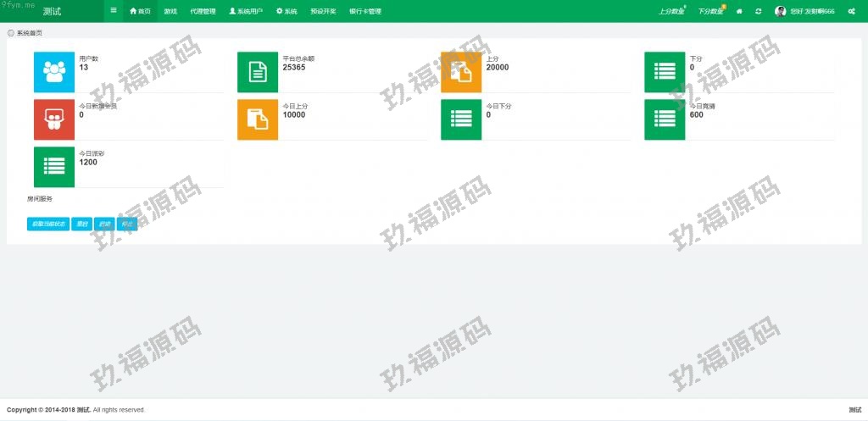Click the hamburger sidebar toggle icon
This screenshot has width=868, height=421.
coord(114,11)
